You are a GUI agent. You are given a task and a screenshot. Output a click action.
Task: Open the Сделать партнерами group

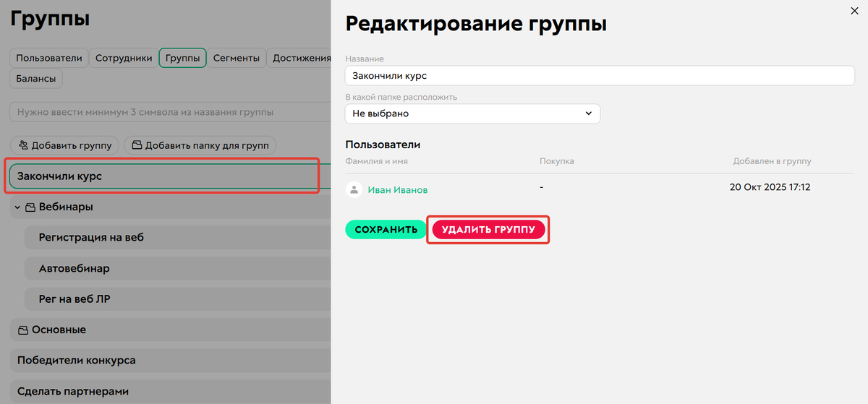pyautogui.click(x=170, y=391)
